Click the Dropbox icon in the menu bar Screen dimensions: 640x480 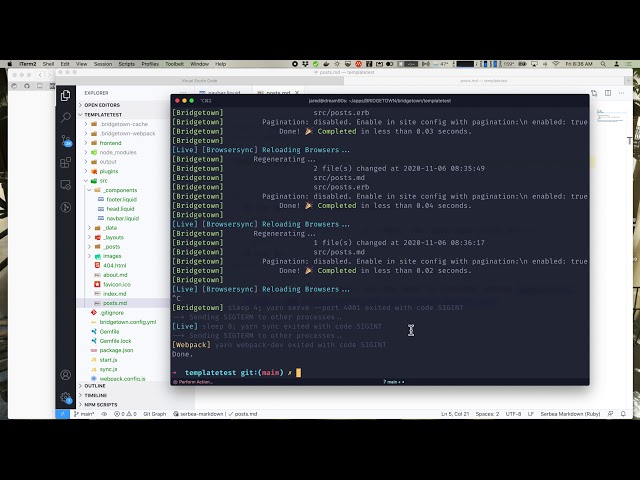[305, 64]
